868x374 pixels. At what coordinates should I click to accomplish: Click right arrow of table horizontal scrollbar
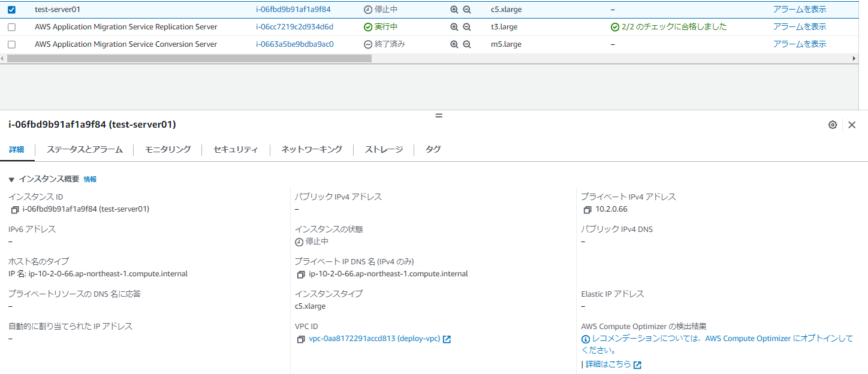tap(854, 59)
